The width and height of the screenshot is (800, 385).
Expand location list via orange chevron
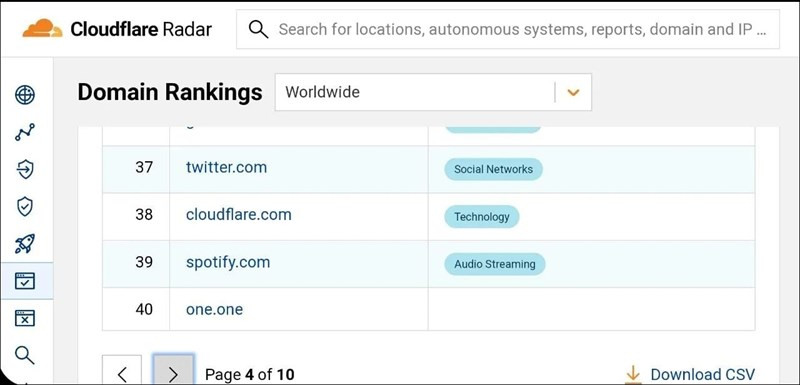coord(573,92)
